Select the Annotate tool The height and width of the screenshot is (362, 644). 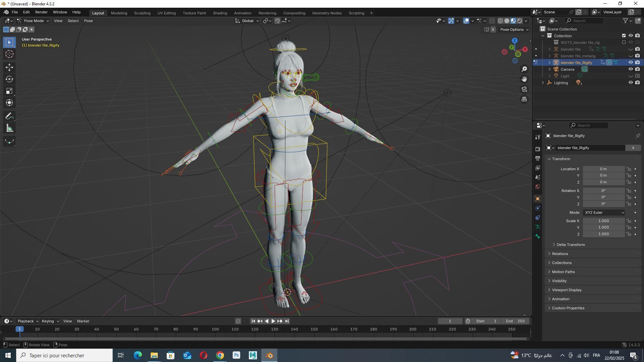click(x=9, y=116)
